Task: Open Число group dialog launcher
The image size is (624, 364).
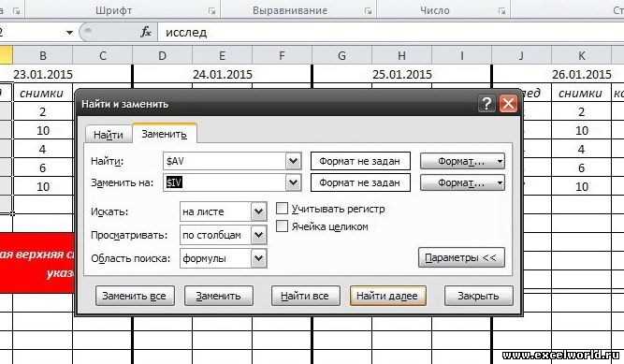Action: point(501,11)
